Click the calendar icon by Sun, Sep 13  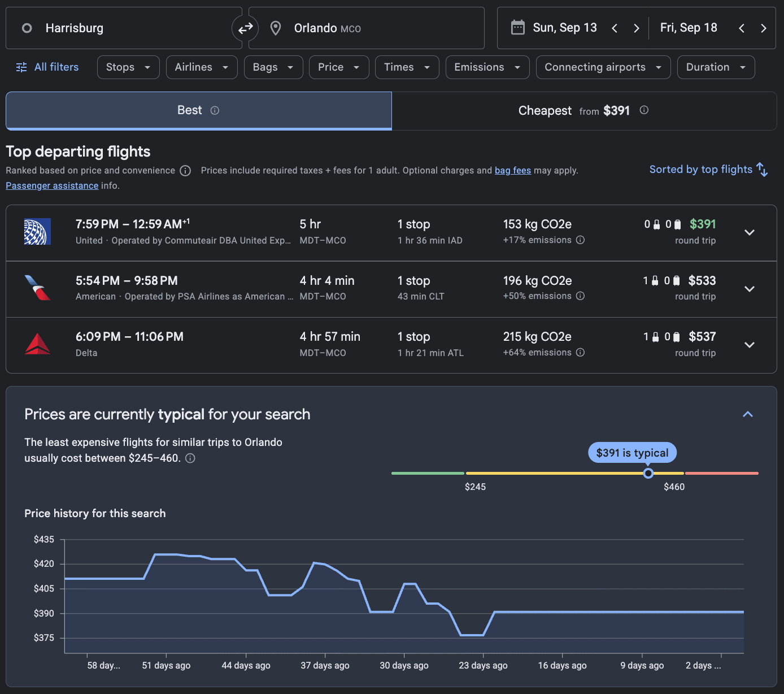click(x=517, y=28)
